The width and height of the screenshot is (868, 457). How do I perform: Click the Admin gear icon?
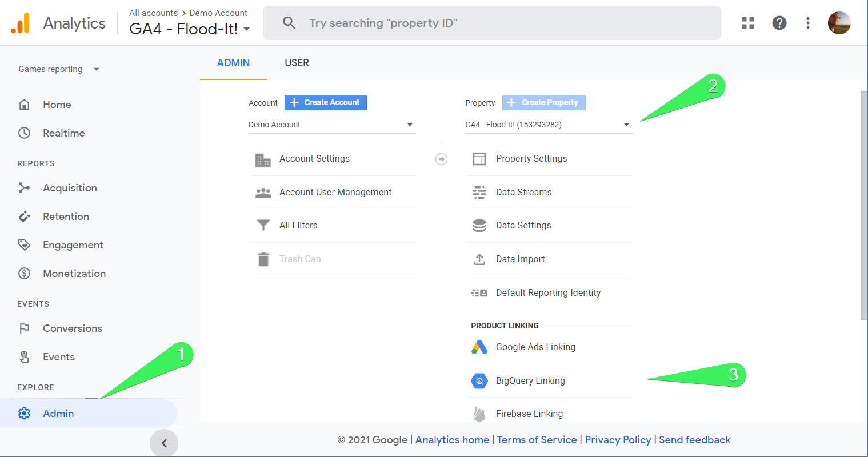24,413
